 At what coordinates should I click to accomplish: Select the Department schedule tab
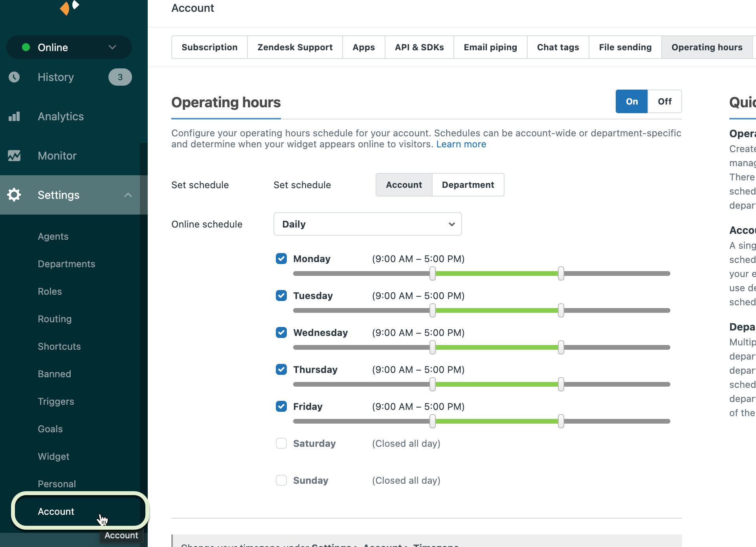click(468, 185)
